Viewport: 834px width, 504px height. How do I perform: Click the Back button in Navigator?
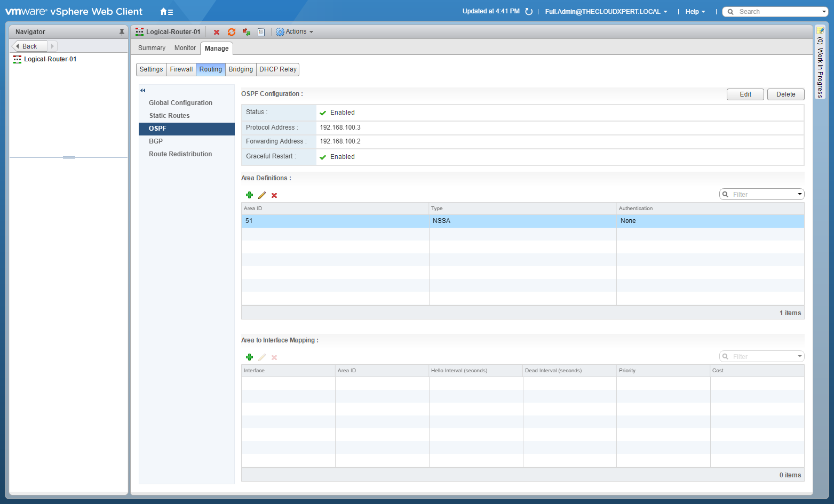(29, 46)
